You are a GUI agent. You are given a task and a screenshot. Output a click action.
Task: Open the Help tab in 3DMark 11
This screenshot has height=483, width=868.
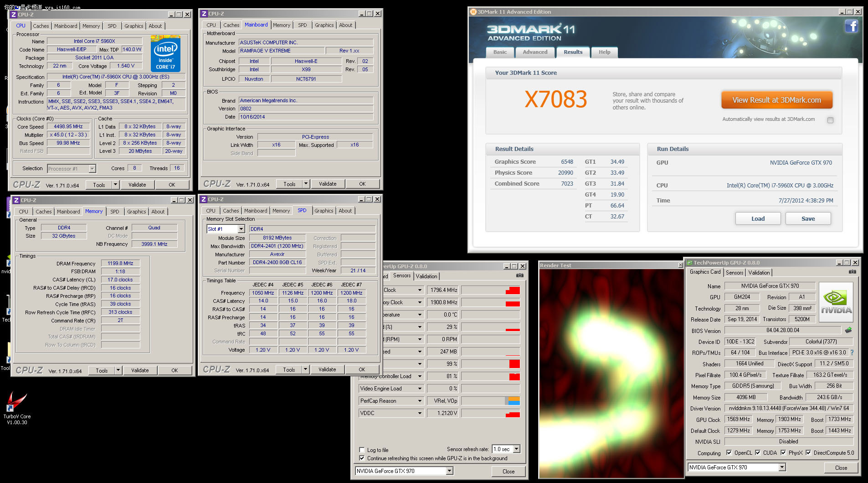[604, 52]
